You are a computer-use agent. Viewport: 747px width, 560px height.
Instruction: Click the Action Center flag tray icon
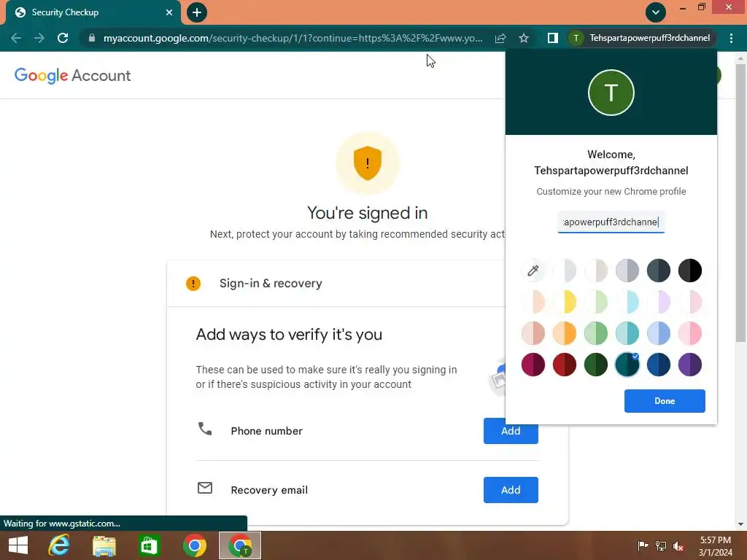pyautogui.click(x=643, y=545)
